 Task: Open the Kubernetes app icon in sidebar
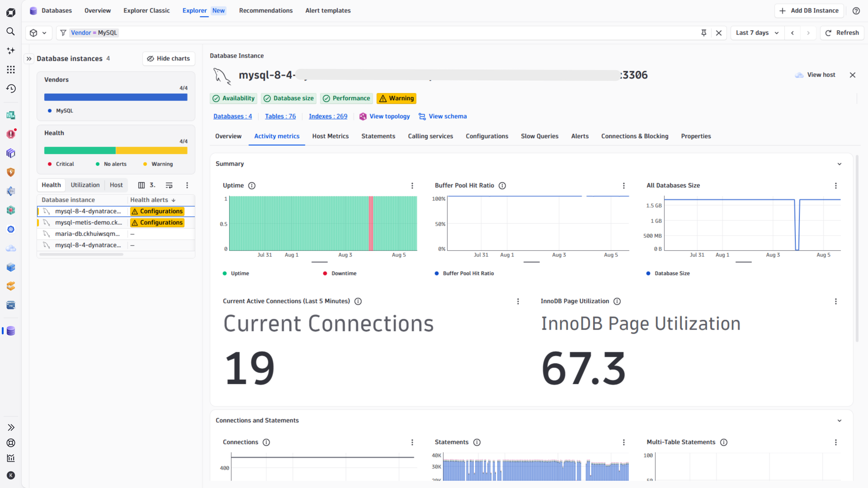tap(11, 229)
